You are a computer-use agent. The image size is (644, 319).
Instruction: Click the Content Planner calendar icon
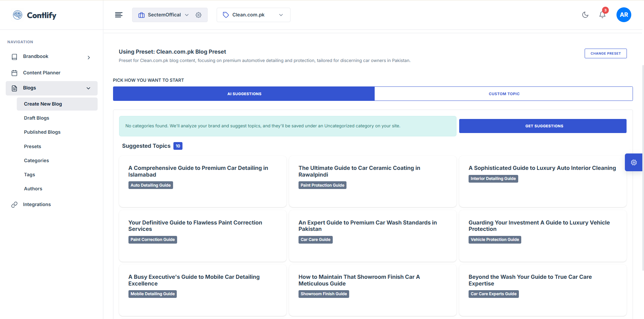tap(14, 73)
